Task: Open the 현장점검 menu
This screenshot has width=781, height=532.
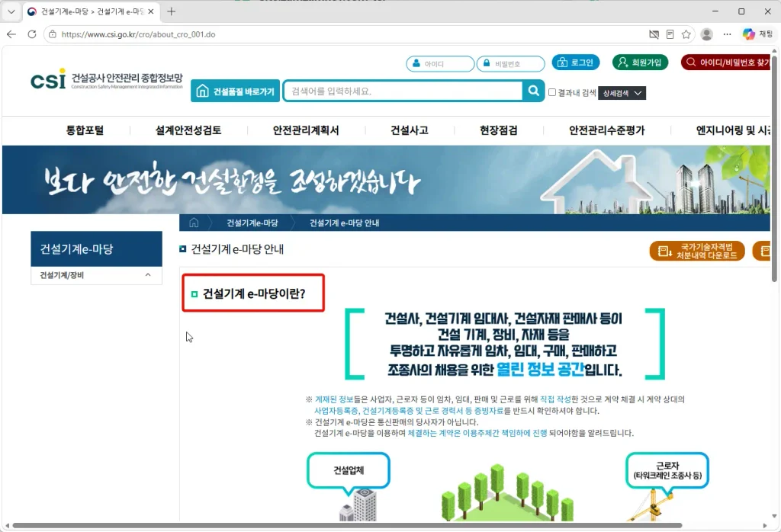Action: point(499,130)
